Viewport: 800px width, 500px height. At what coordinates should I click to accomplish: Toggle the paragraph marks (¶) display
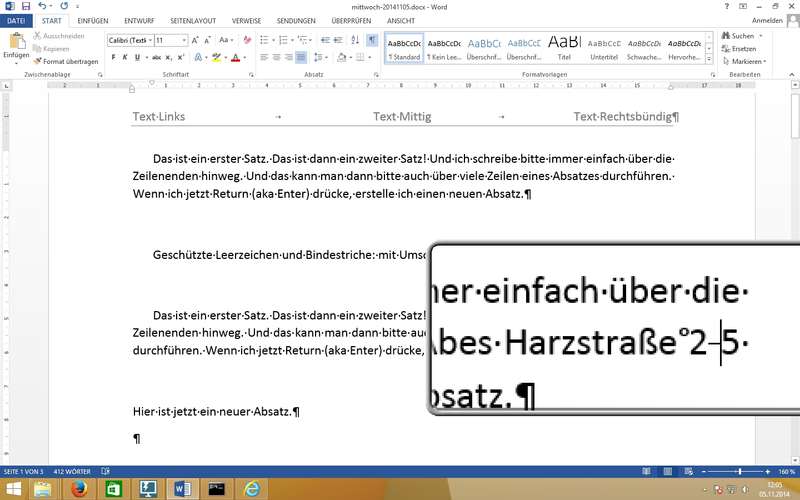(371, 40)
